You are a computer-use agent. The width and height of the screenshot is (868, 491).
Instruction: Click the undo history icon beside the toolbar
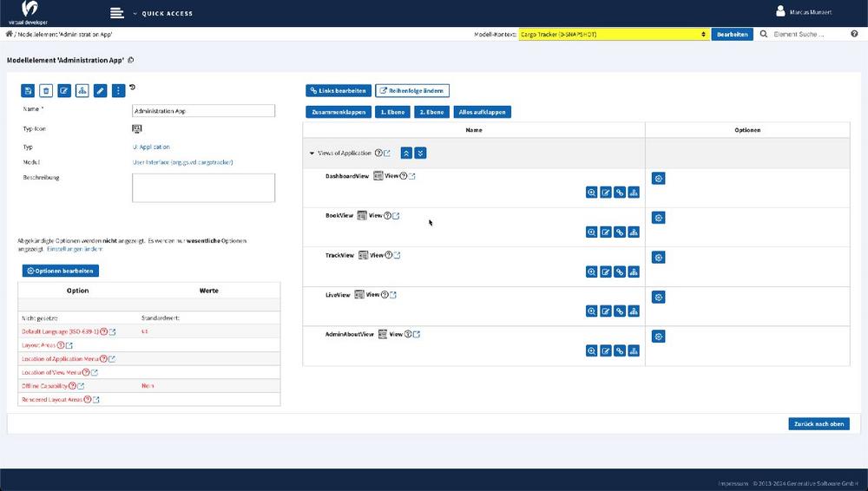[x=133, y=88]
